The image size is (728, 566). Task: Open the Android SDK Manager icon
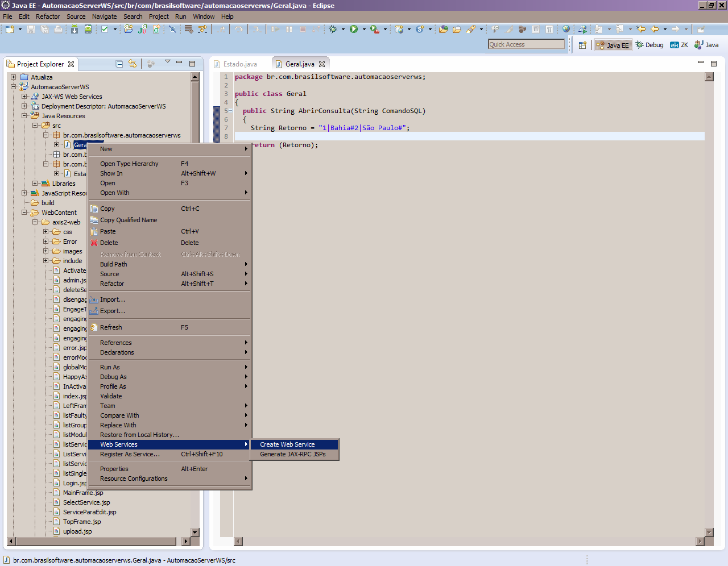(x=75, y=29)
